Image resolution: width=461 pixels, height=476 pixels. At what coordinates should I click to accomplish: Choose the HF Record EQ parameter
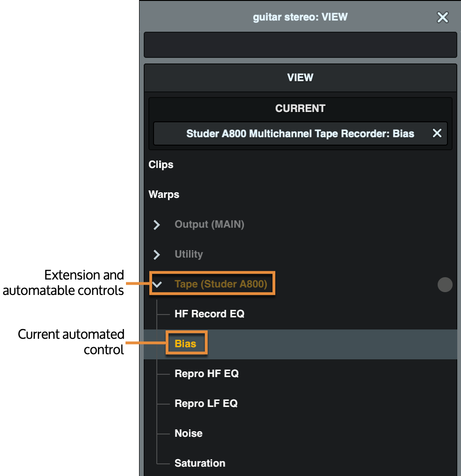pyautogui.click(x=209, y=314)
